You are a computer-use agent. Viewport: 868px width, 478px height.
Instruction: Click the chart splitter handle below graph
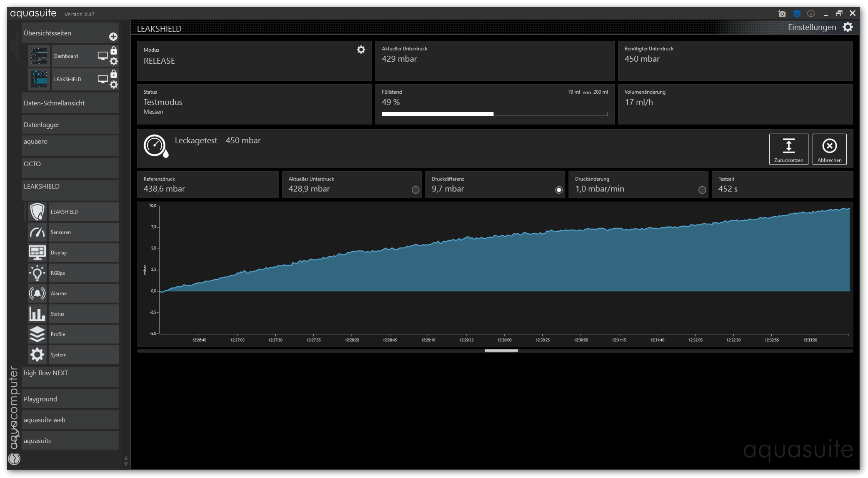pos(501,351)
